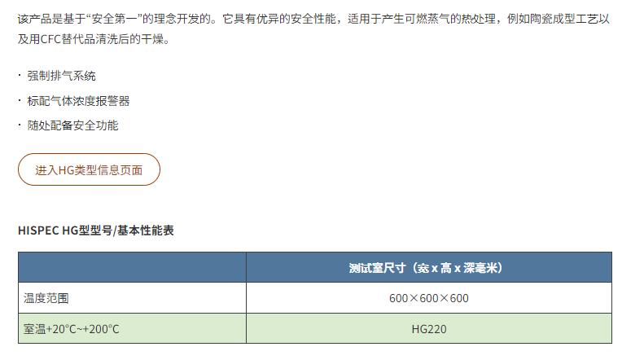This screenshot has width=644, height=360.
Task: Click the bullet dot before 强制排气系统
Action: (20, 75)
